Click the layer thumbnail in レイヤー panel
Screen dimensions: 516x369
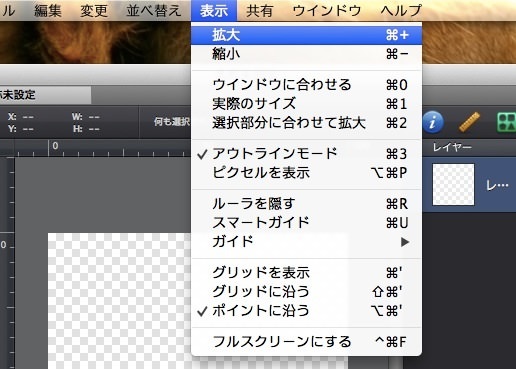point(453,184)
